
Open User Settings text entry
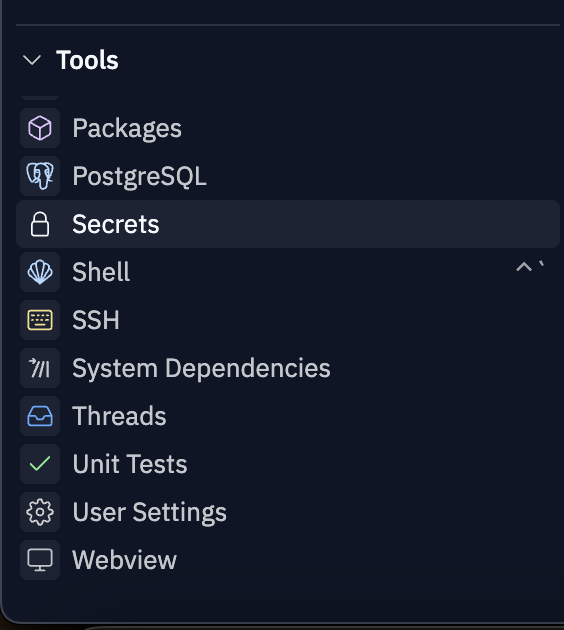(x=149, y=513)
